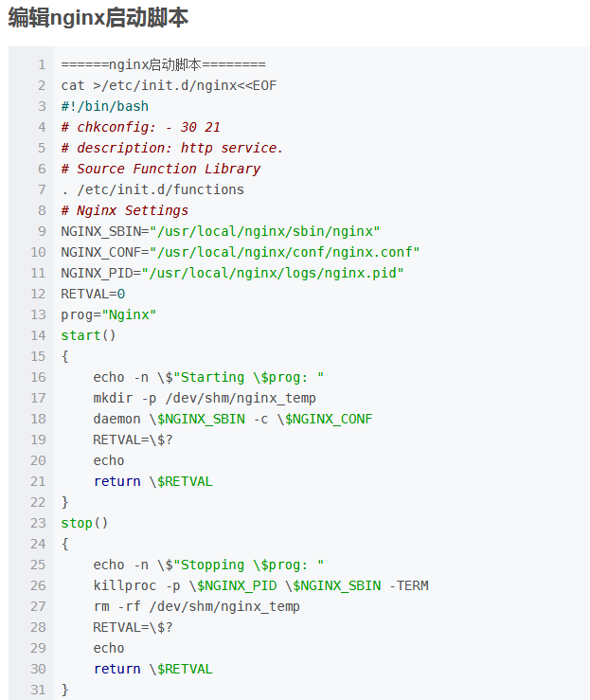The height and width of the screenshot is (700, 590).
Task: Click line number 1 in gutter
Action: [42, 64]
